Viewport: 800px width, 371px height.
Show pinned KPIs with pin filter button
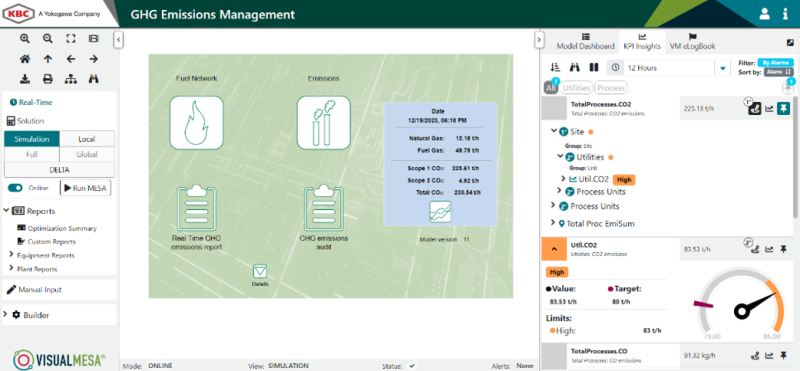pyautogui.click(x=789, y=87)
